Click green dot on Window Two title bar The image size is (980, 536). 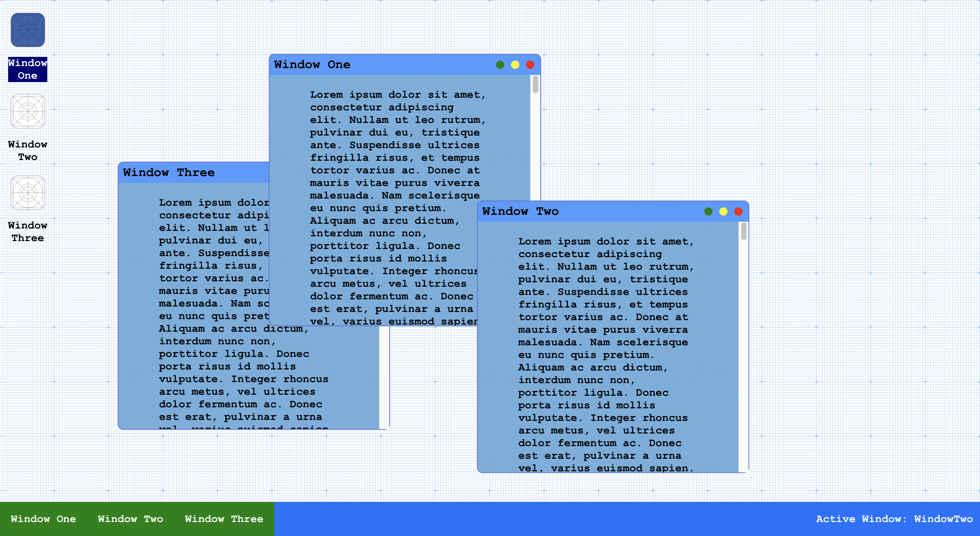(x=708, y=212)
